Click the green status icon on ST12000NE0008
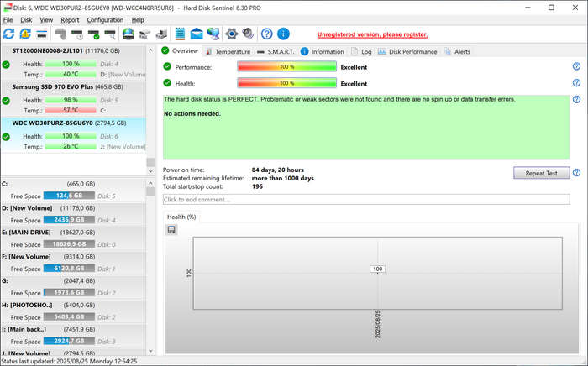588x366 pixels. [x=6, y=65]
